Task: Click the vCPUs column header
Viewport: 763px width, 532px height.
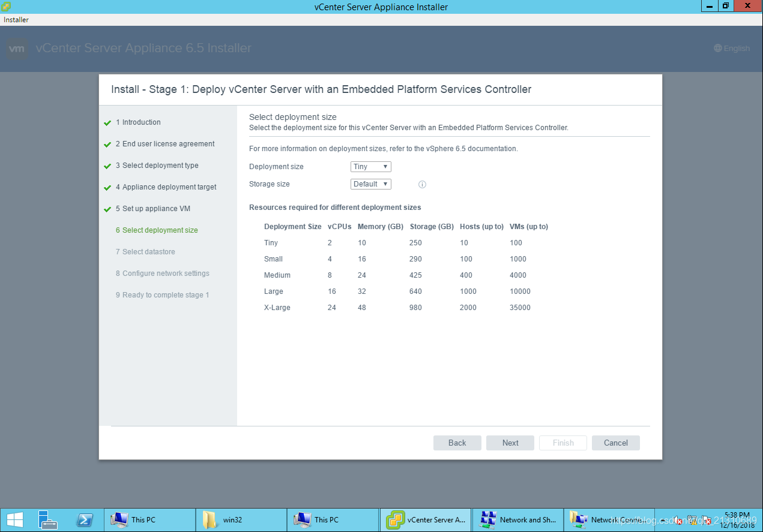Action: pyautogui.click(x=340, y=227)
